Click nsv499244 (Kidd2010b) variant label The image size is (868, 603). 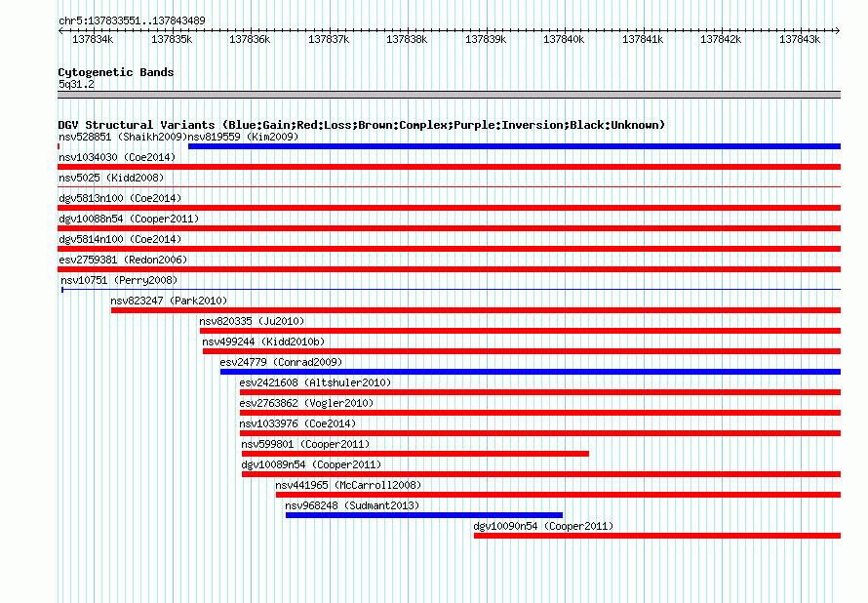(263, 342)
